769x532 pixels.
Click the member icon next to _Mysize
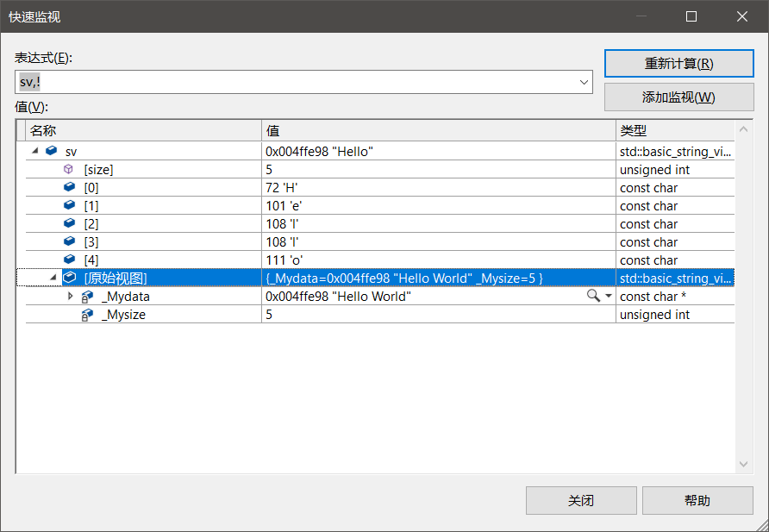point(86,314)
